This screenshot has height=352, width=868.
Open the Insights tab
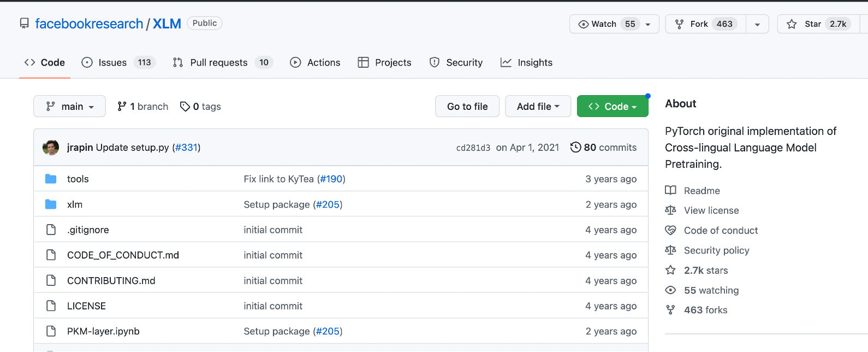click(x=526, y=62)
